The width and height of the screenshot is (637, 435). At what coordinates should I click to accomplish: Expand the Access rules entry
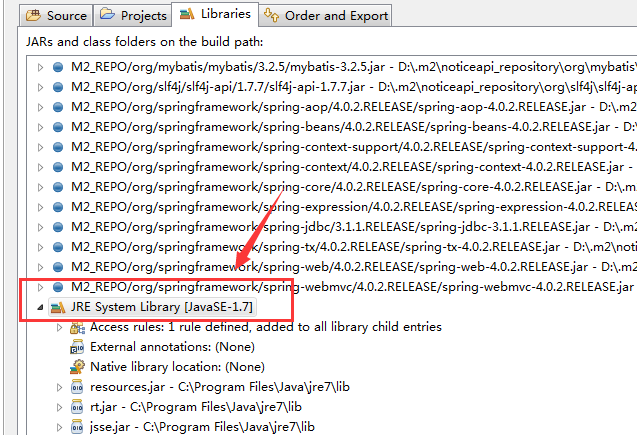tap(59, 327)
